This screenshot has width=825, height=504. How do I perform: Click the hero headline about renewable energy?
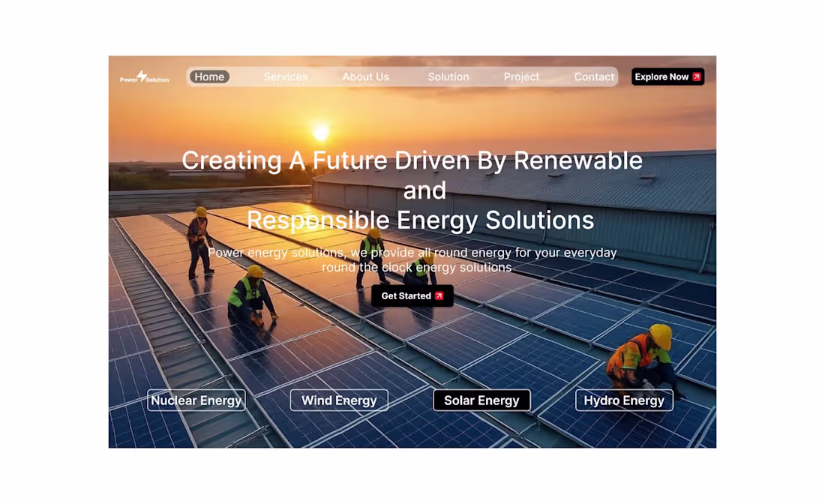click(x=412, y=190)
